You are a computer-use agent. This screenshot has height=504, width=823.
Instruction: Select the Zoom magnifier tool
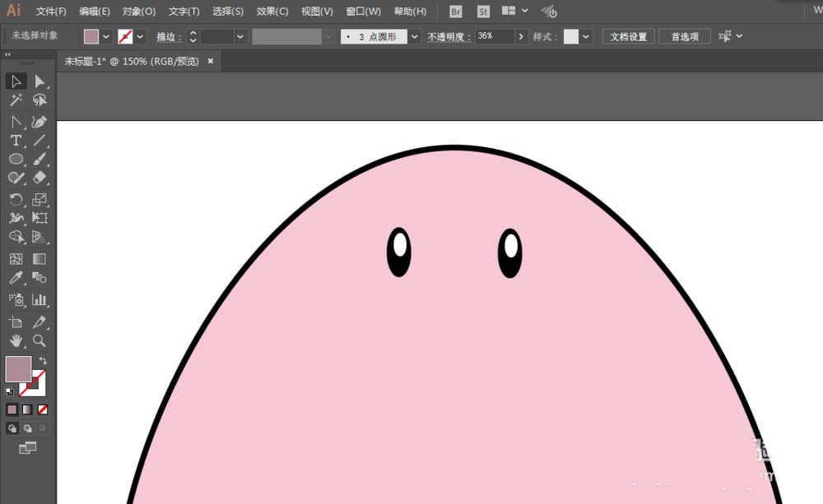[40, 341]
